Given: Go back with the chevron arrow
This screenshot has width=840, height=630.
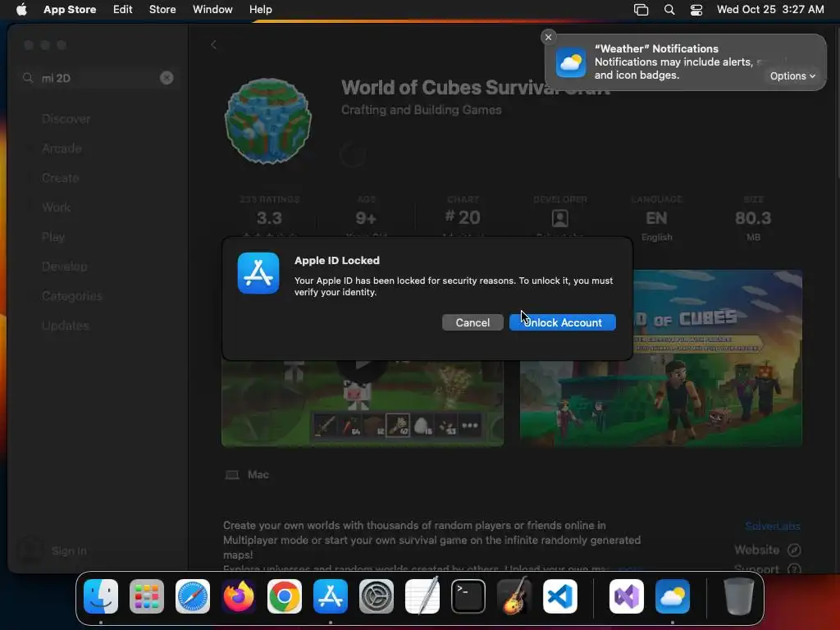Looking at the screenshot, I should coord(214,45).
